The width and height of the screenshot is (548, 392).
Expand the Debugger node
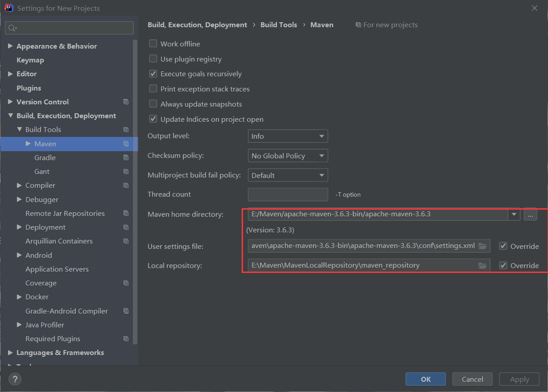tap(19, 199)
